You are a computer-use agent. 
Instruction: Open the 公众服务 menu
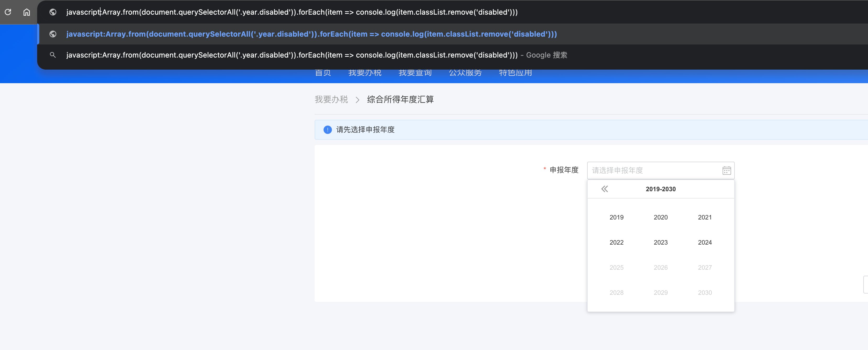pos(465,73)
